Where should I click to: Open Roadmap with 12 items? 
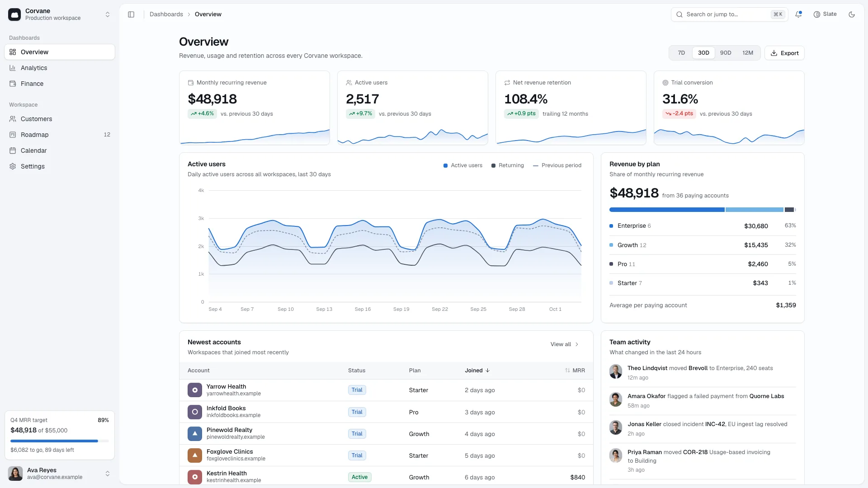click(60, 135)
